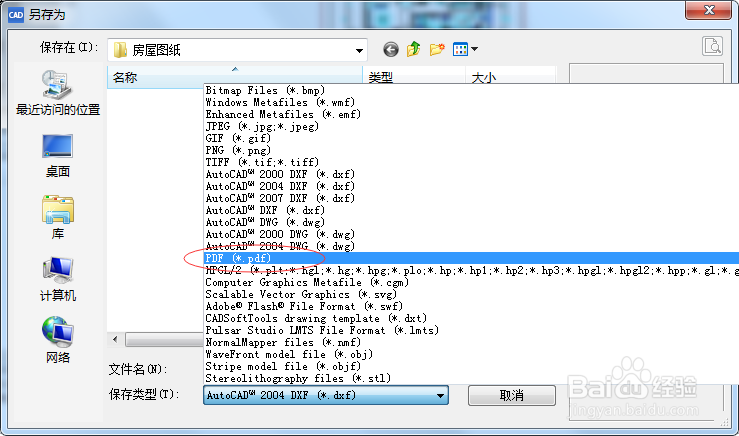
Task: Open 网络 in the sidebar
Action: 57,340
